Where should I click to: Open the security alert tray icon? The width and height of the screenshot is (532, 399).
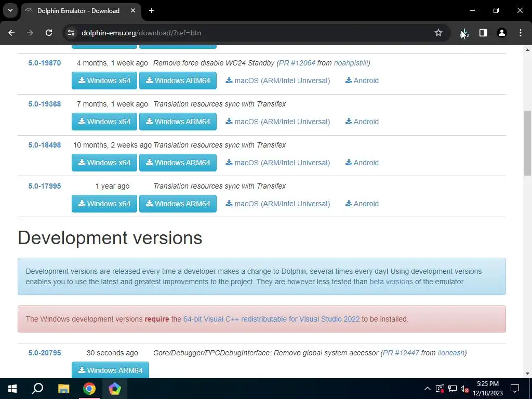coord(440,389)
